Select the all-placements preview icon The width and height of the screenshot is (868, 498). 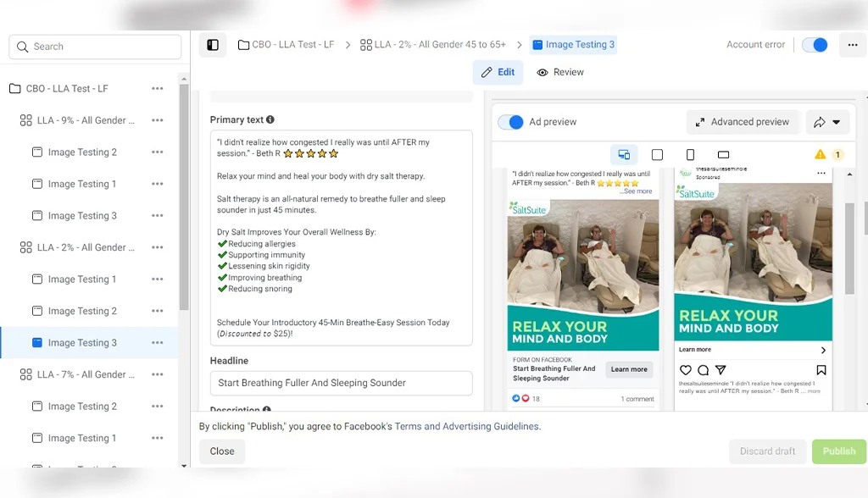pos(624,154)
